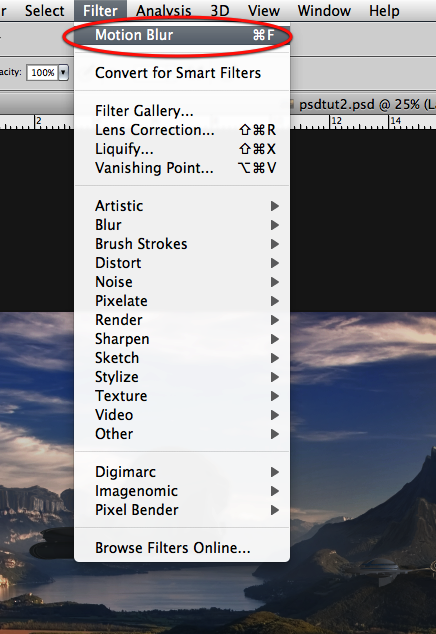Open the 3D menu

point(220,11)
